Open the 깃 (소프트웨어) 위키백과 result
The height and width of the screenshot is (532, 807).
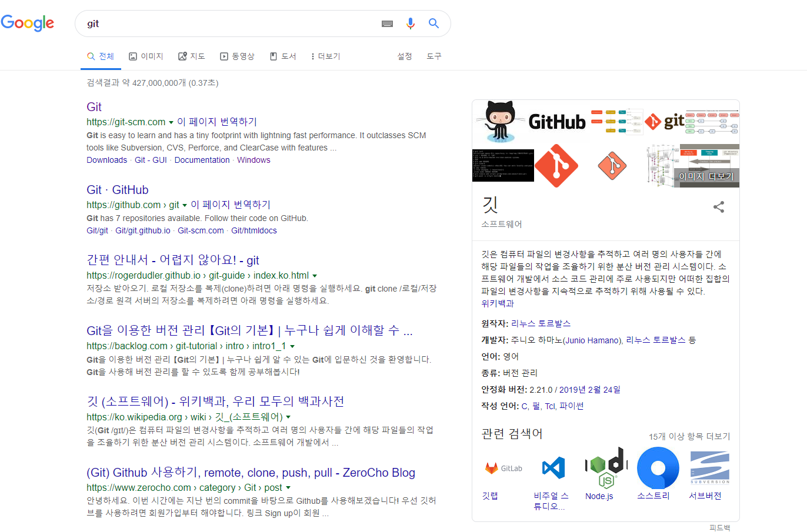(215, 401)
